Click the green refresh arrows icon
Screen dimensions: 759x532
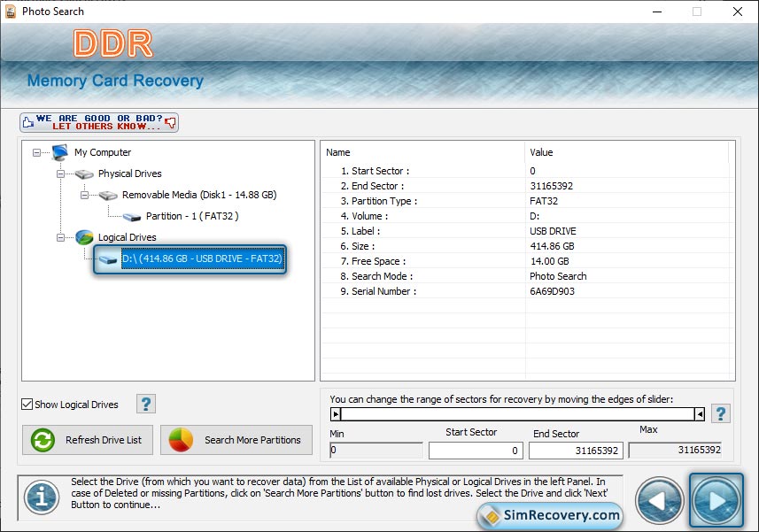[43, 440]
